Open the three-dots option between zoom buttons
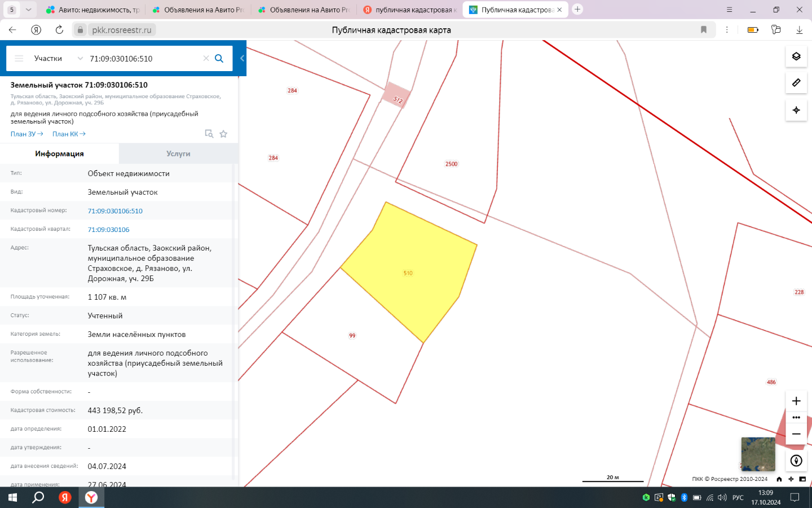The image size is (812, 508). click(796, 418)
